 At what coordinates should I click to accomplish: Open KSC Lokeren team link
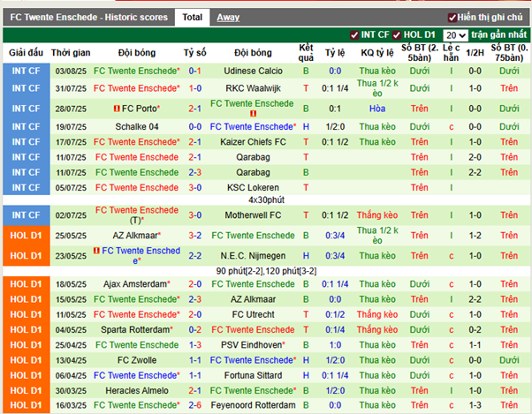click(253, 188)
